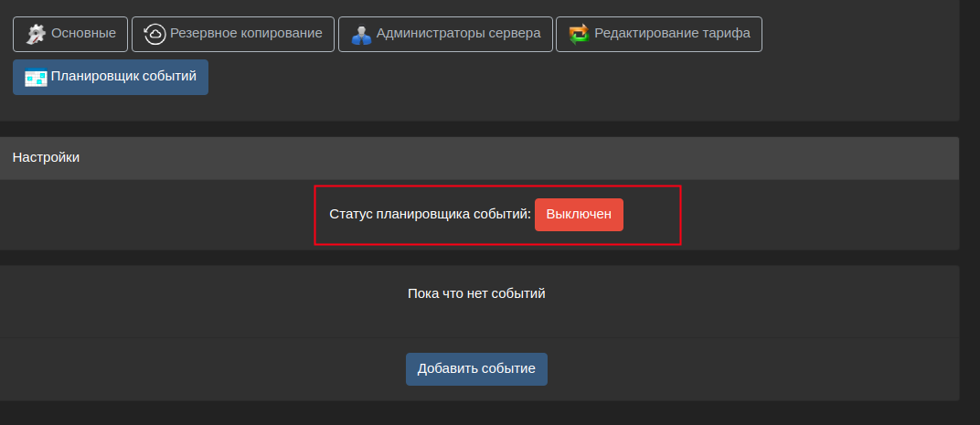
Task: Select the Планировщик событий tab
Action: pyautogui.click(x=111, y=77)
